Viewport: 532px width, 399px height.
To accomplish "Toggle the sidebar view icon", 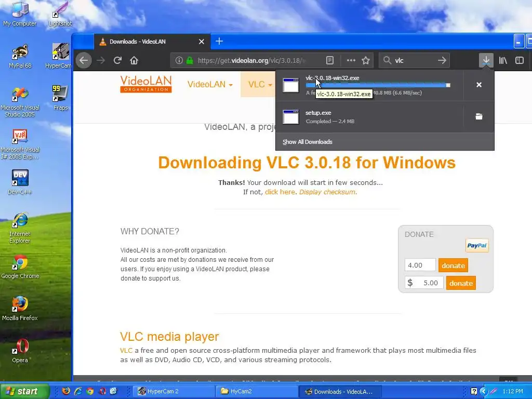I will click(520, 60).
